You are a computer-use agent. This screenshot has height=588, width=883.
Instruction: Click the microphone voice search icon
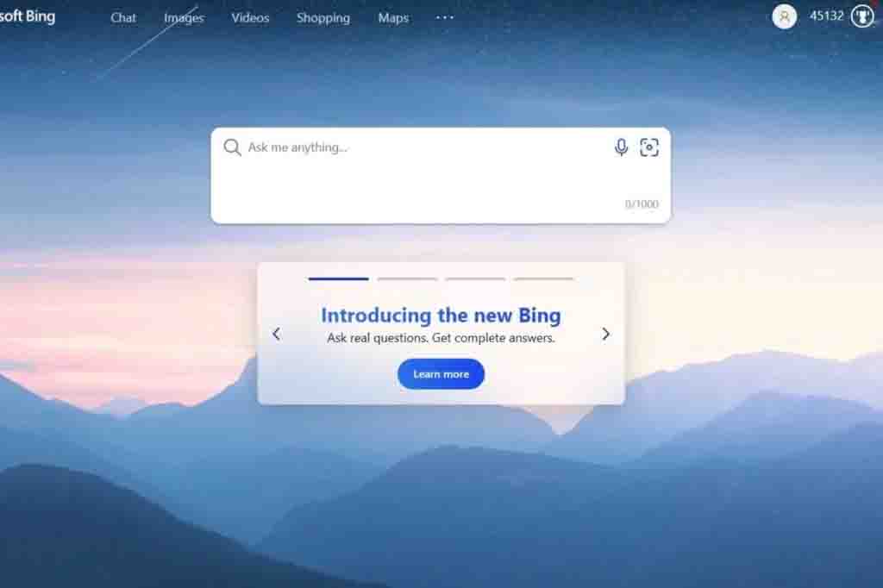click(x=621, y=147)
